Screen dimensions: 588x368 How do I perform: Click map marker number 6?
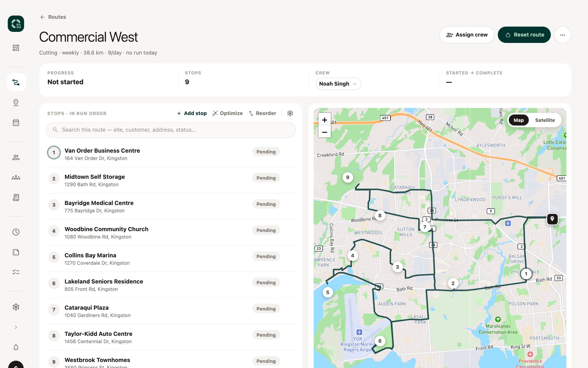tap(380, 341)
